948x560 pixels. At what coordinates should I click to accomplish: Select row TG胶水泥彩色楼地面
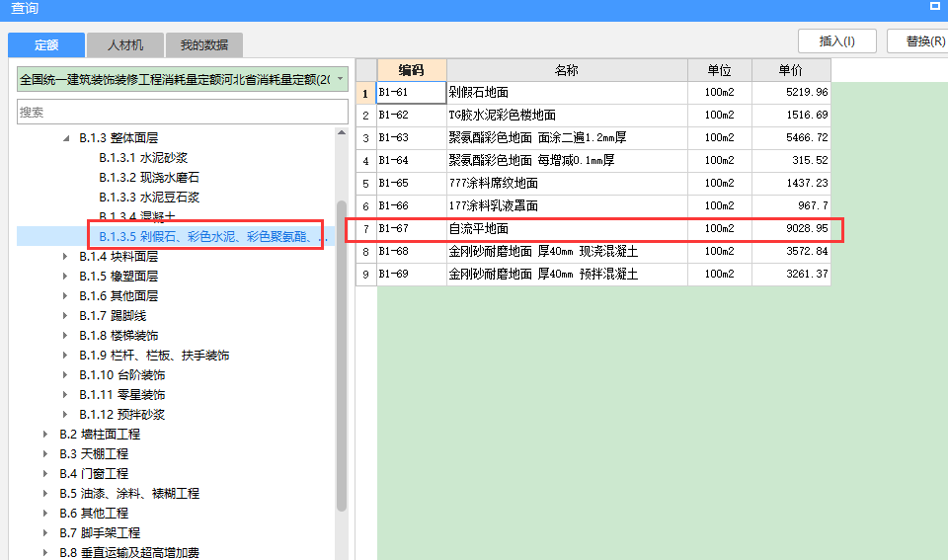[593, 115]
